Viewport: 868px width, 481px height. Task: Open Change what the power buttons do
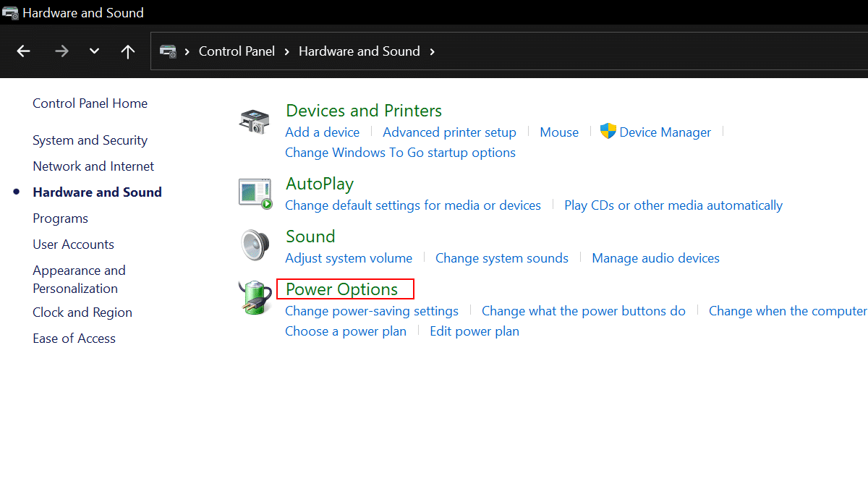click(x=583, y=311)
